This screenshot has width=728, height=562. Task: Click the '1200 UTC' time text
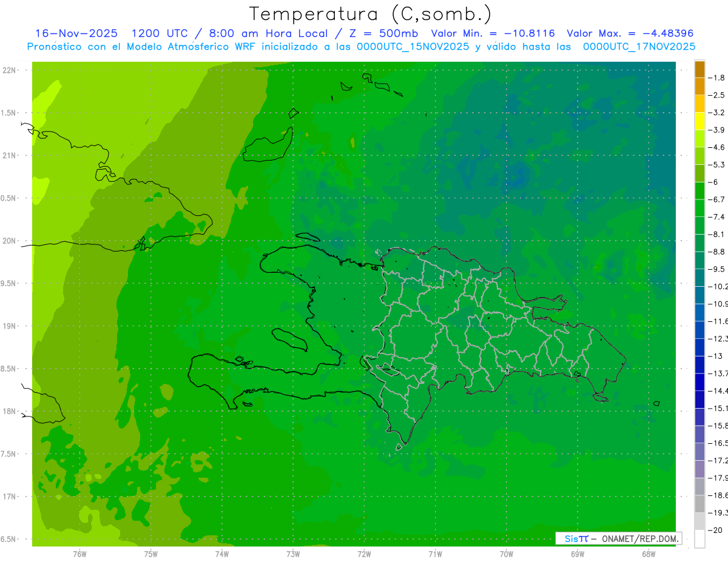[x=160, y=33]
